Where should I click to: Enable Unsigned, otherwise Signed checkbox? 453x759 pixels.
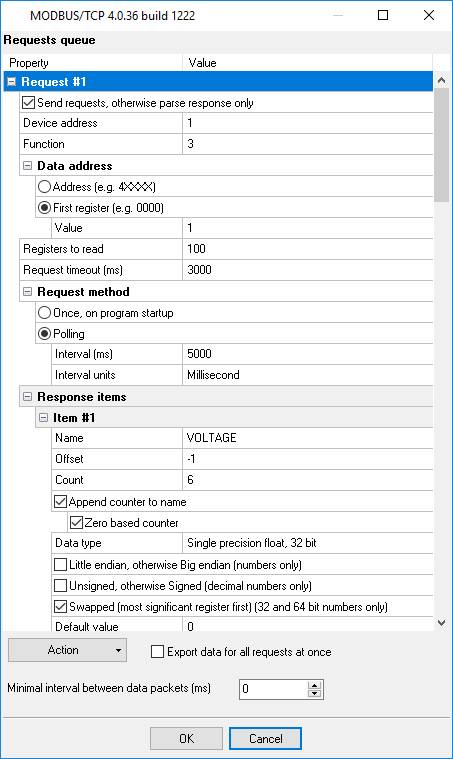60,586
